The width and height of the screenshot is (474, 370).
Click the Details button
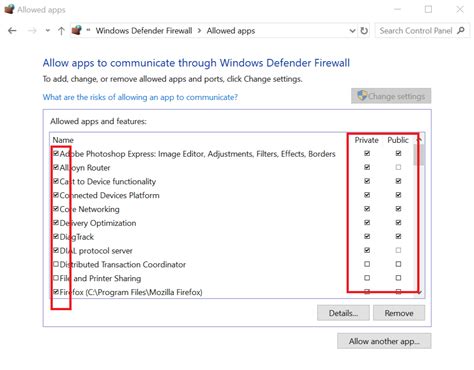[x=343, y=313]
